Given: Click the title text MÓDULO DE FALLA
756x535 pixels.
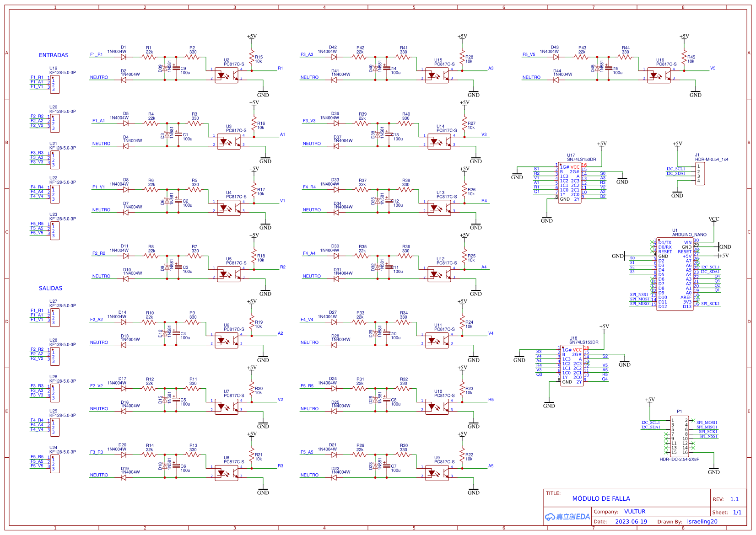Looking at the screenshot, I should click(602, 498).
